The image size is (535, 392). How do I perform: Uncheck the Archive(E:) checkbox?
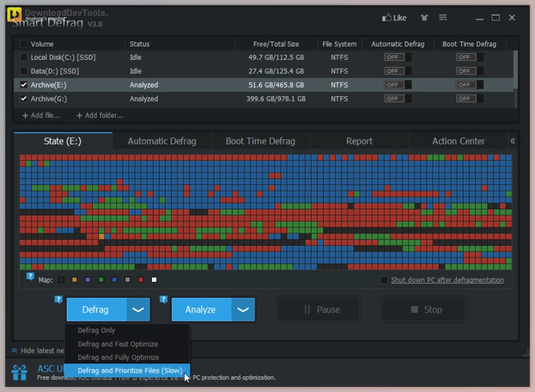pos(24,84)
